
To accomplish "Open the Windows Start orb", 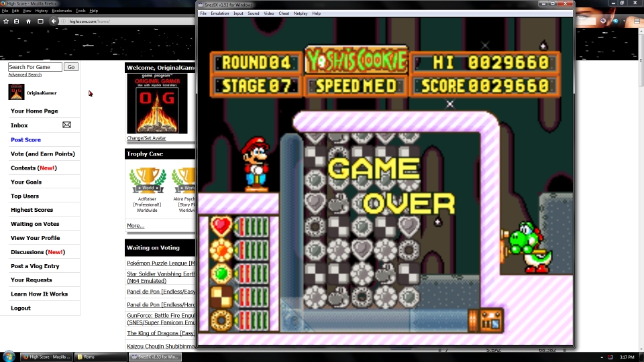I will (x=9, y=357).
